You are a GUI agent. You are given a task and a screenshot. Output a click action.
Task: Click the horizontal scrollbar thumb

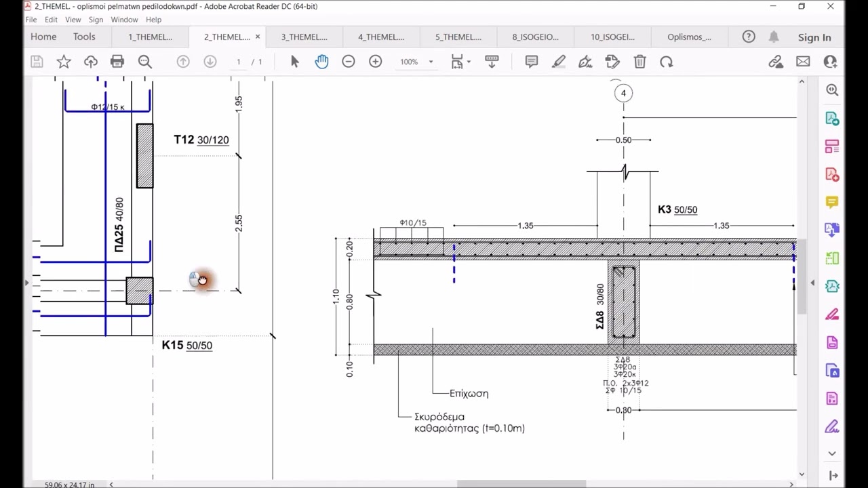coord(521,484)
